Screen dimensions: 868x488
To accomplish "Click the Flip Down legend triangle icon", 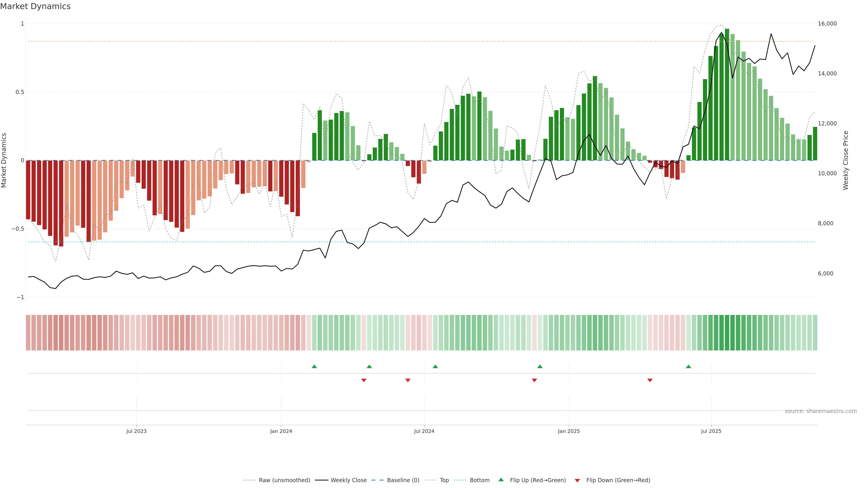I will click(577, 481).
